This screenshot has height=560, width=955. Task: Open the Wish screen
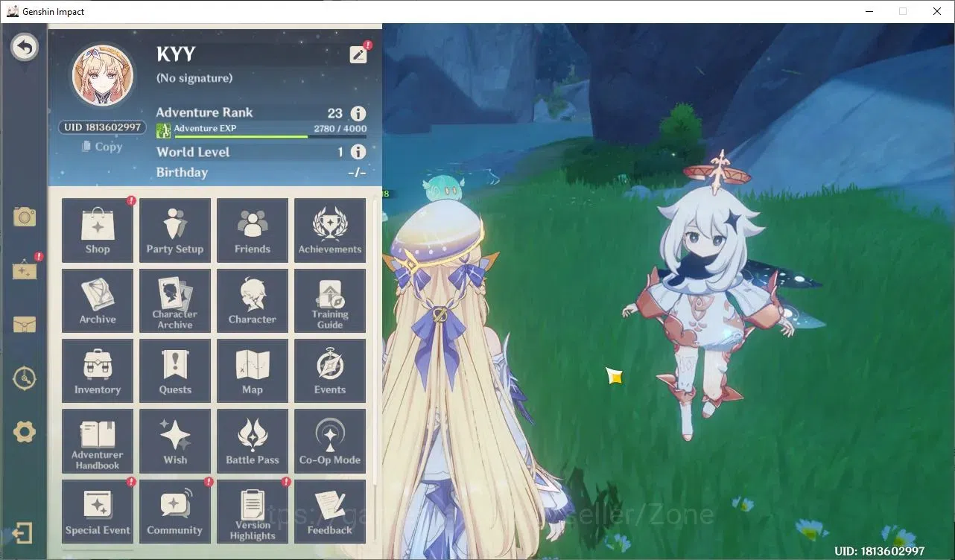click(175, 441)
